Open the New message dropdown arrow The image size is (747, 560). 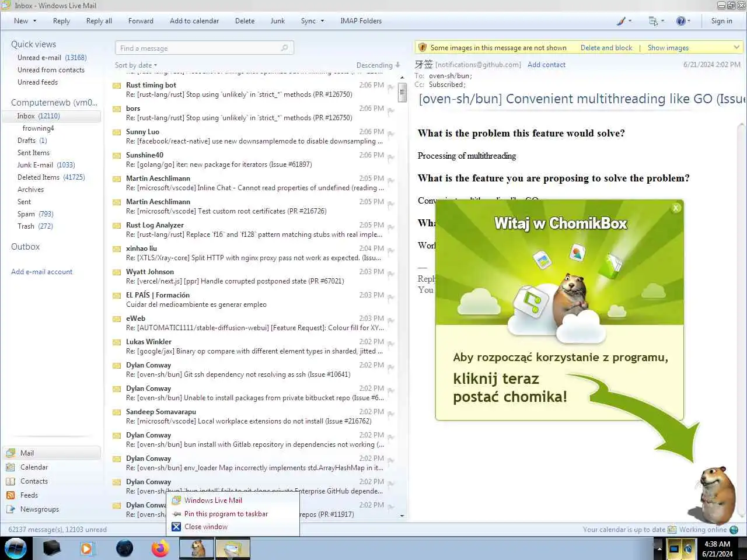click(34, 21)
